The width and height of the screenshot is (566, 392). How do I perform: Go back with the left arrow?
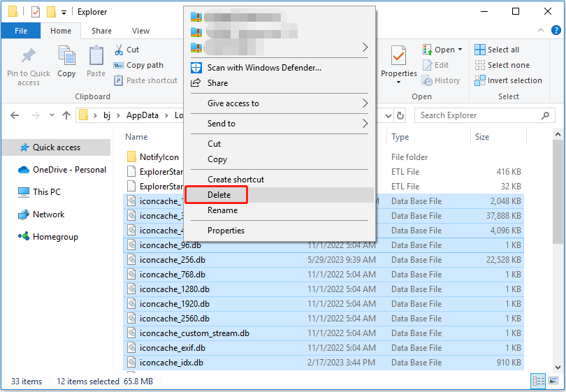pos(15,115)
